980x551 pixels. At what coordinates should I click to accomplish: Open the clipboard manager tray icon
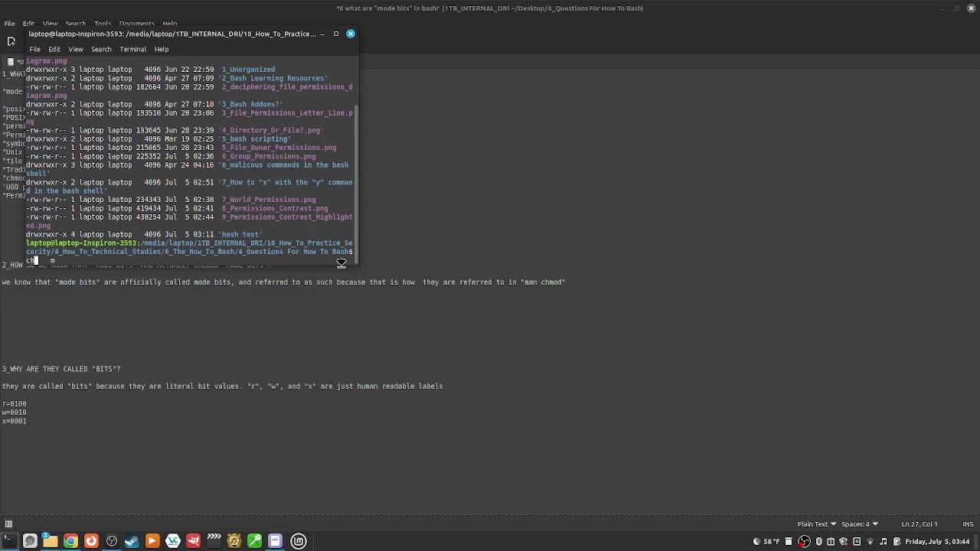831,542
